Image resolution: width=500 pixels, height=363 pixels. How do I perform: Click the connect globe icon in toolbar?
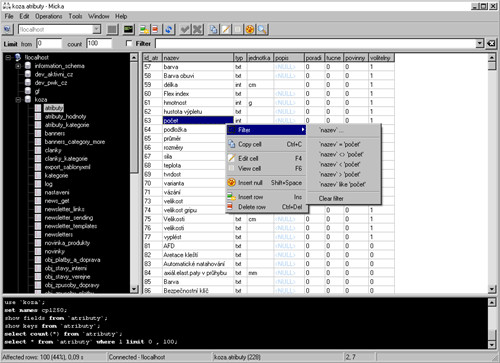tap(7, 29)
